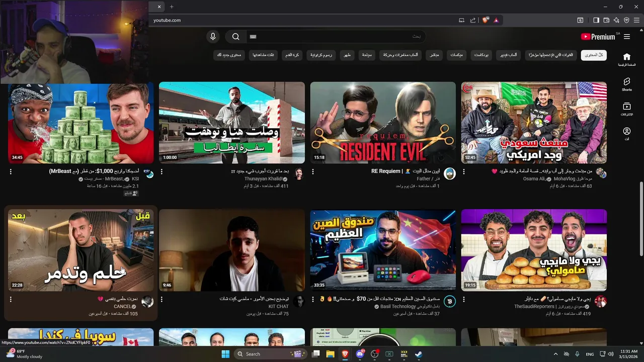The image size is (644, 362).
Task: Click the CANCEL channel avatar
Action: (x=148, y=302)
